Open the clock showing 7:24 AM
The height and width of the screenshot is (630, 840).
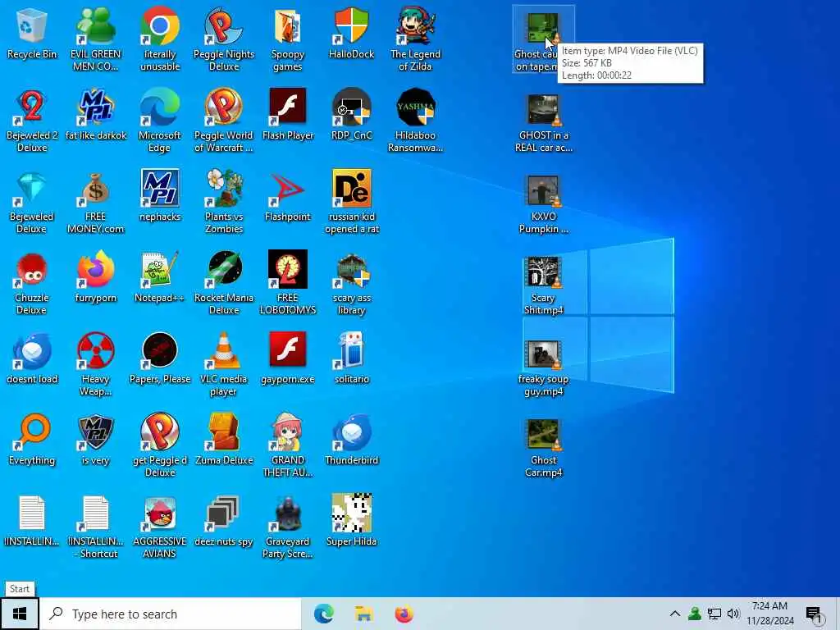coord(770,614)
